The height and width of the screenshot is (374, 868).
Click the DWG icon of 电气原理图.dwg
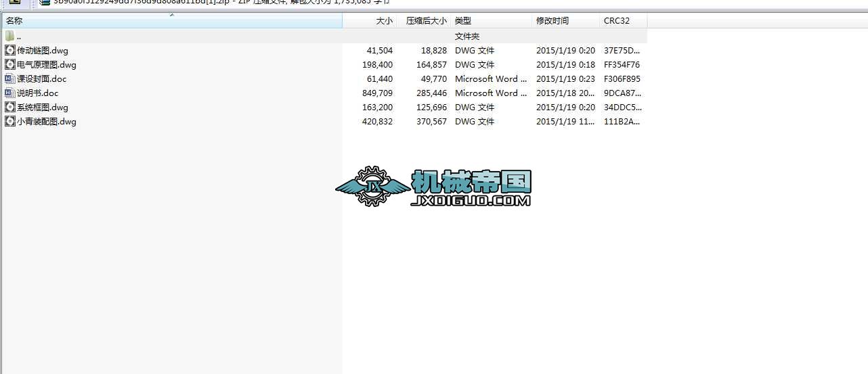10,65
